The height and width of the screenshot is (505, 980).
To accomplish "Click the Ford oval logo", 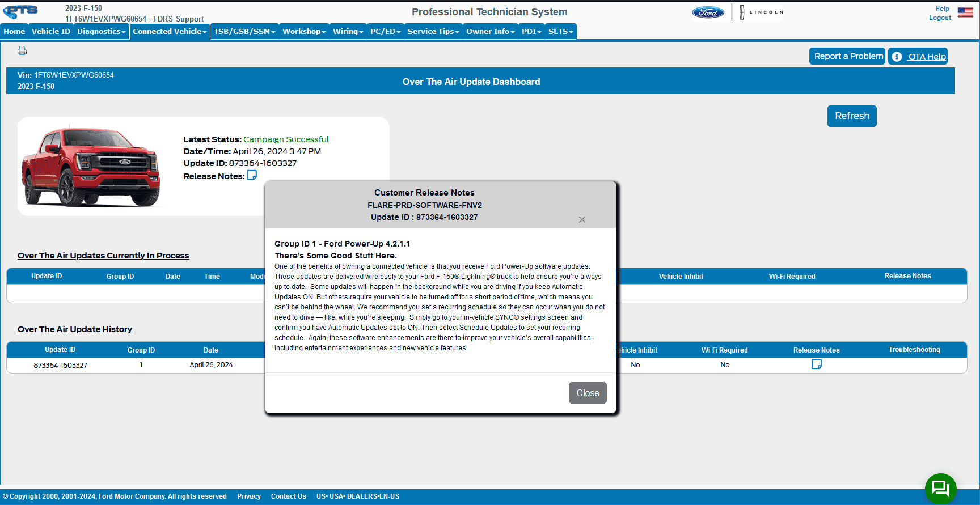I will (708, 12).
